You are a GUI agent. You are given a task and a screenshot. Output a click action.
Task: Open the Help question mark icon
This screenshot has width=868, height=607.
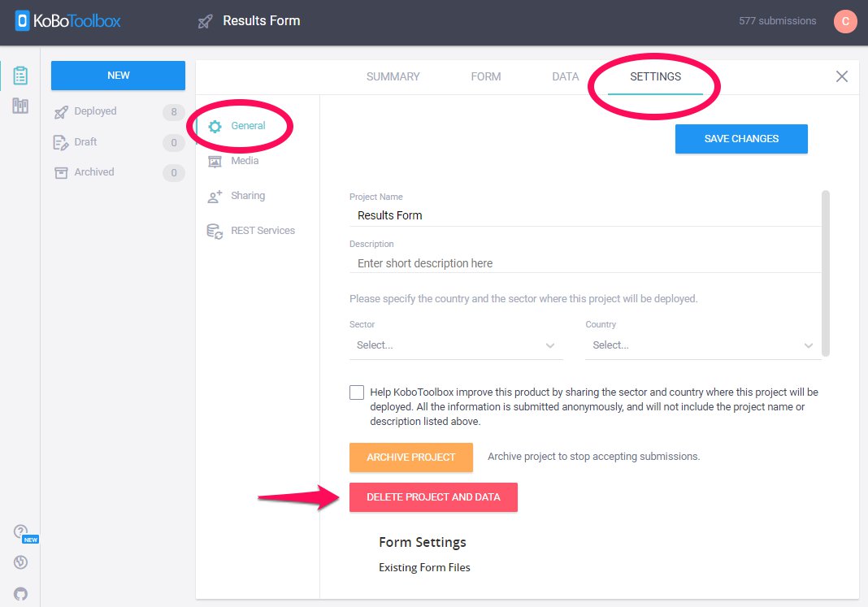tap(21, 532)
